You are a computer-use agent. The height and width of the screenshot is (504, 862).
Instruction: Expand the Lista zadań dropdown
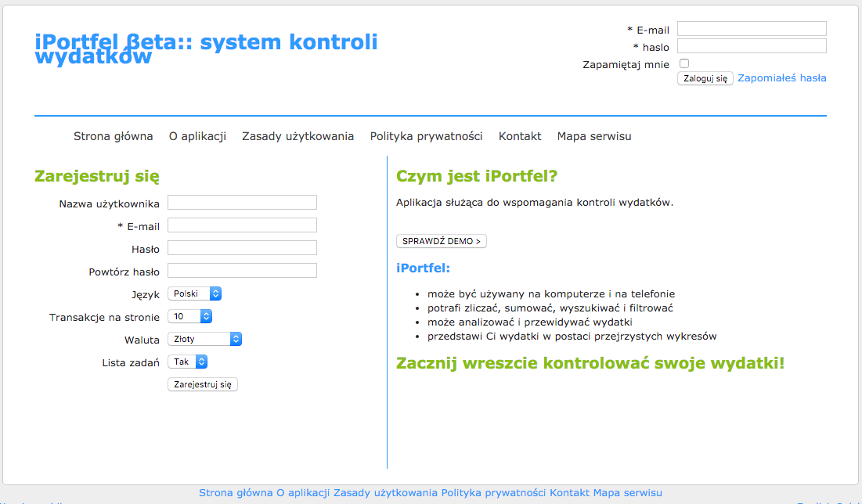(x=188, y=362)
